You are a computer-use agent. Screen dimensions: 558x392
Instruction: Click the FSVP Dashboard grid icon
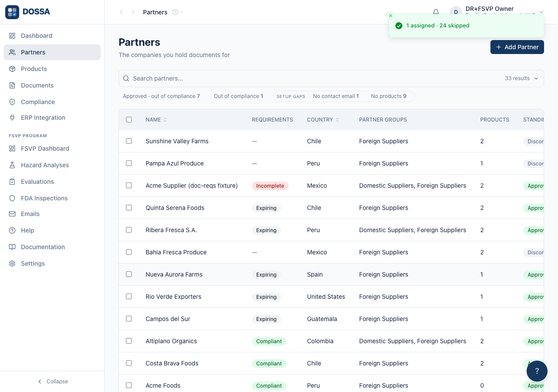(x=12, y=149)
